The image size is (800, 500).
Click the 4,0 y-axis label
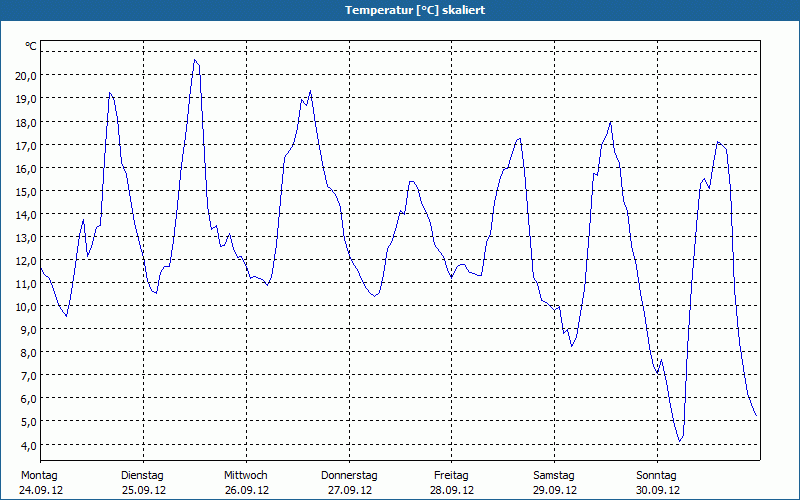(28, 446)
